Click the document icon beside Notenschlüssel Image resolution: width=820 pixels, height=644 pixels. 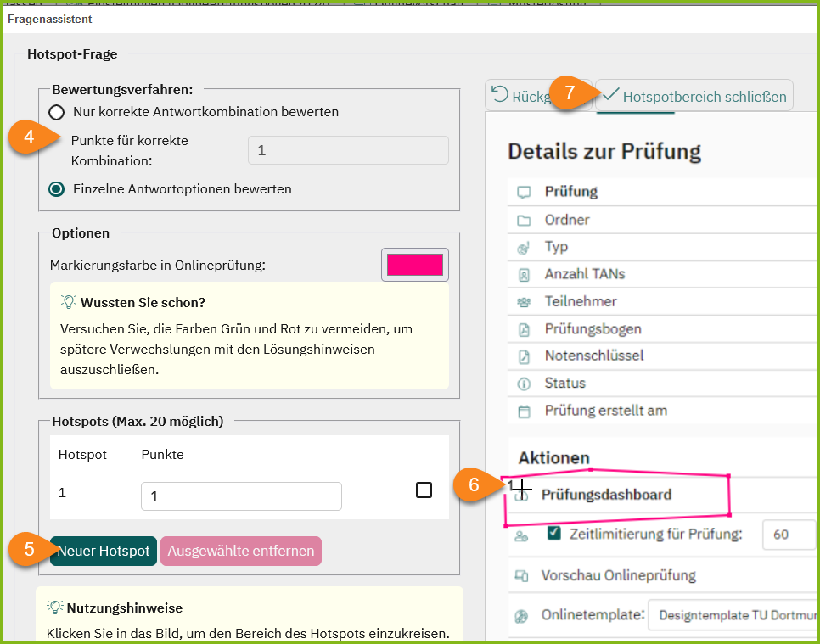pyautogui.click(x=524, y=356)
